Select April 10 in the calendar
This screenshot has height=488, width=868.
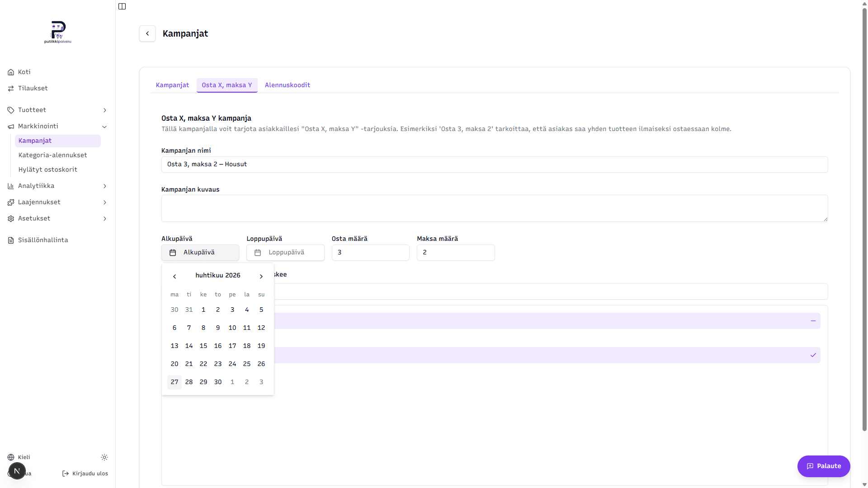(232, 328)
